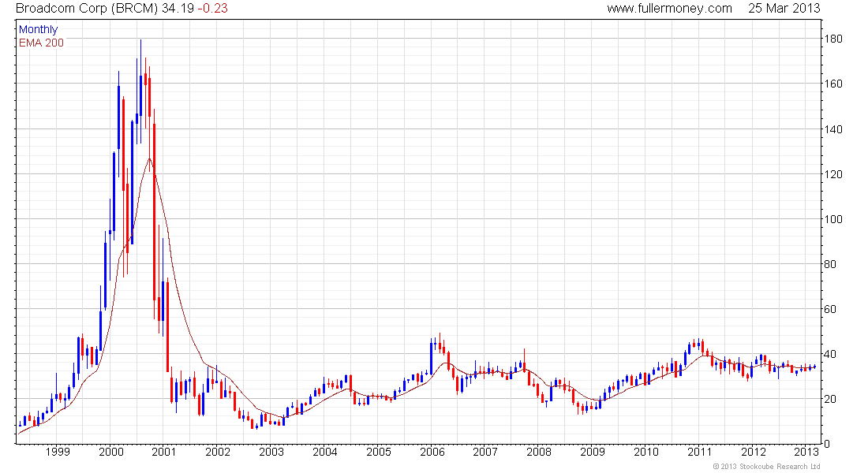The width and height of the screenshot is (868, 473).
Task: Click the Stockcube Research Ltd copyright text
Action: point(767,467)
